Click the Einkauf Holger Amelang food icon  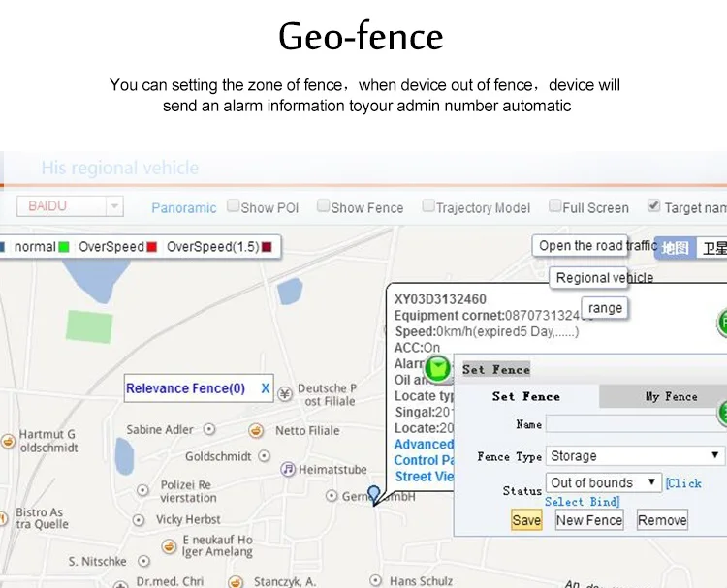point(169,546)
